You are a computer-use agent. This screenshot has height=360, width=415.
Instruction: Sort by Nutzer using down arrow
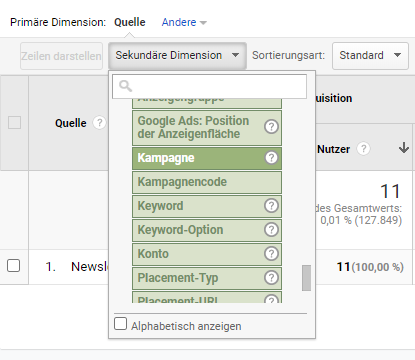(x=404, y=148)
